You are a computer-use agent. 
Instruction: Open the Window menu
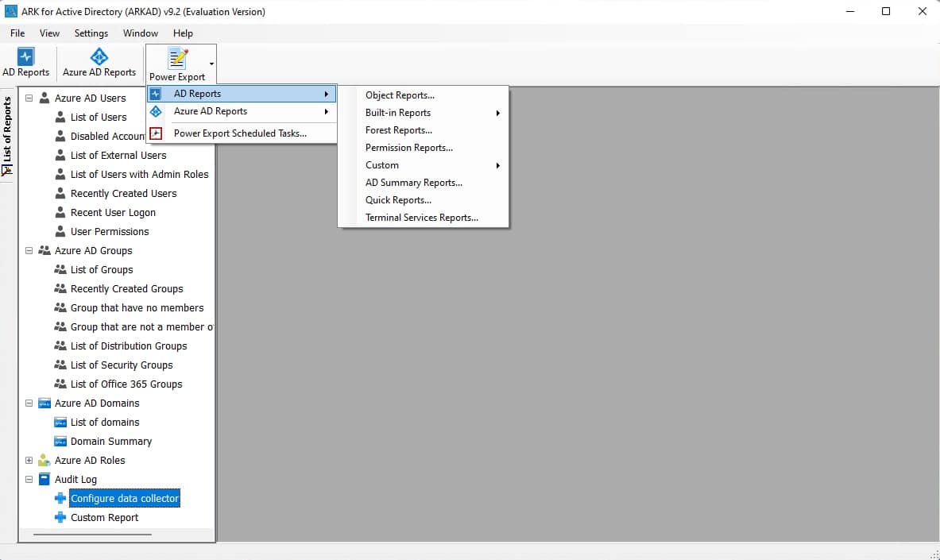(141, 33)
